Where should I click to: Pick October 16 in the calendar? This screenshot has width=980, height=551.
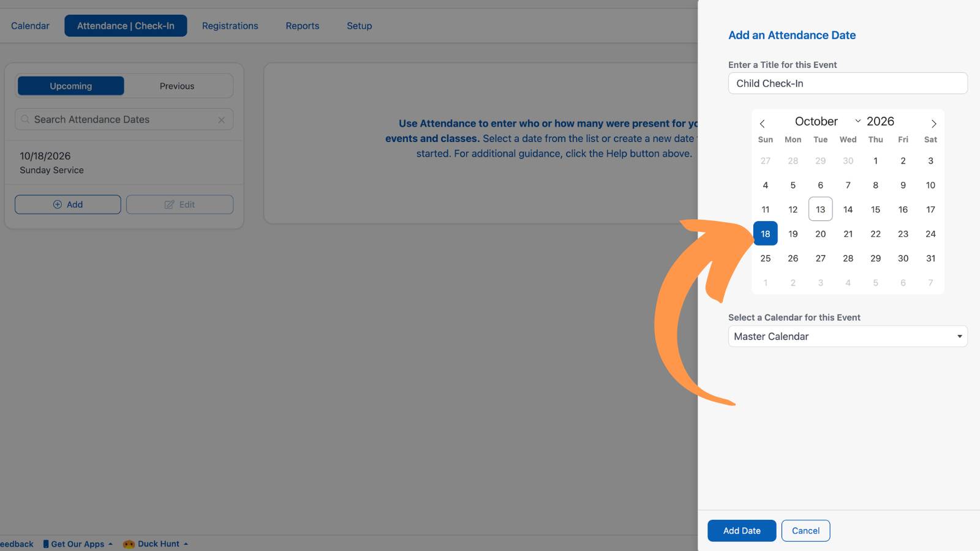[903, 209]
